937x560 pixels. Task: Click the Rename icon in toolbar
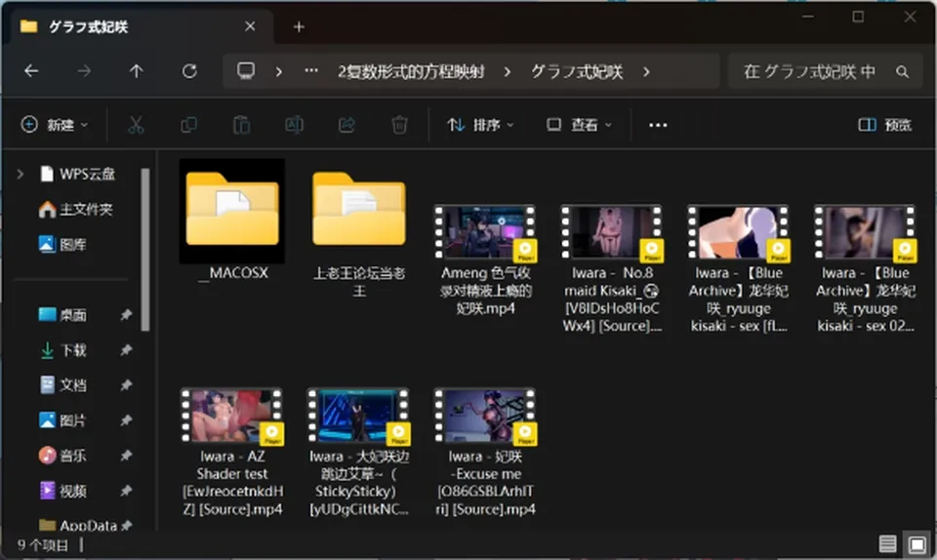pyautogui.click(x=294, y=125)
